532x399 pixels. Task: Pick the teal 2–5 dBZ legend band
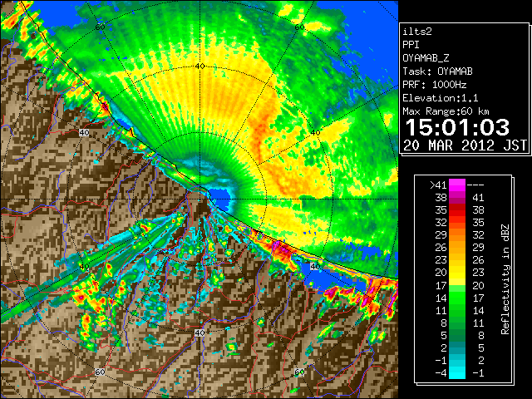pyautogui.click(x=457, y=347)
